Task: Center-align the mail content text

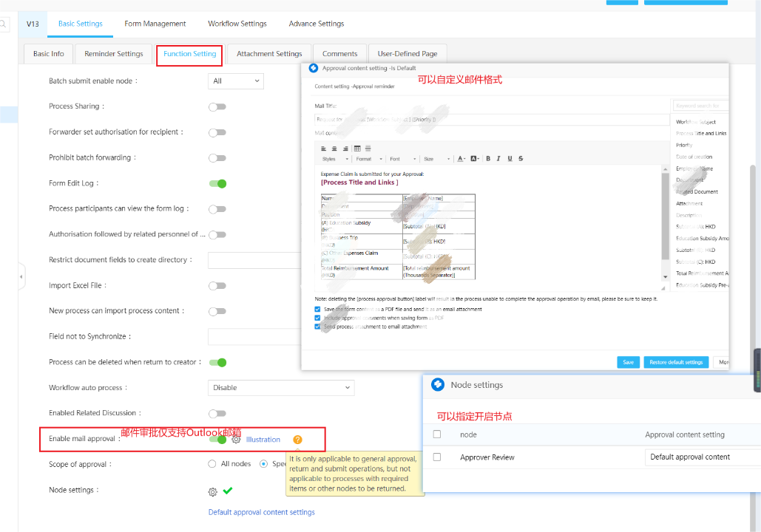Action: (334, 149)
